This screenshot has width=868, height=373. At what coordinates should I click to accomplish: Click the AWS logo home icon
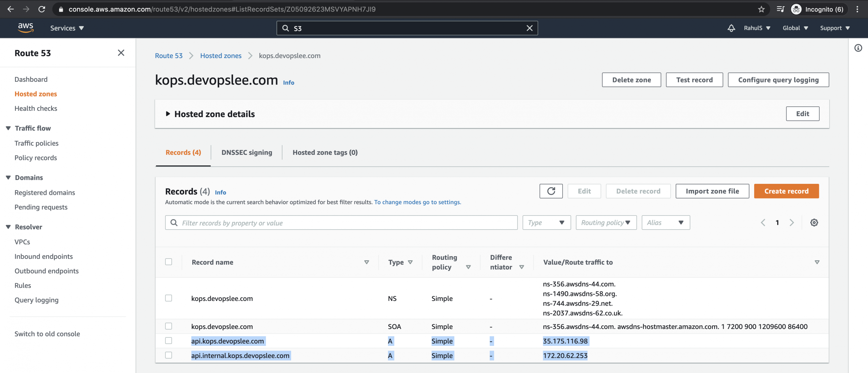[x=26, y=28]
